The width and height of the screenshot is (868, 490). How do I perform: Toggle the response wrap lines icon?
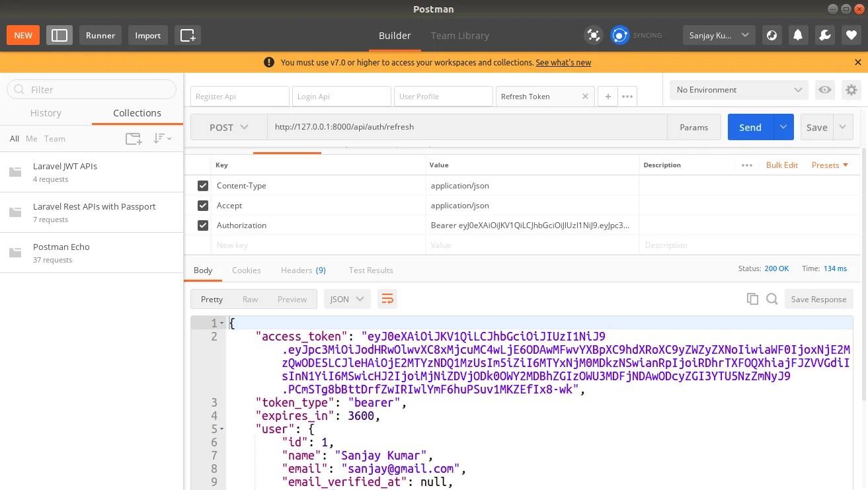(387, 299)
